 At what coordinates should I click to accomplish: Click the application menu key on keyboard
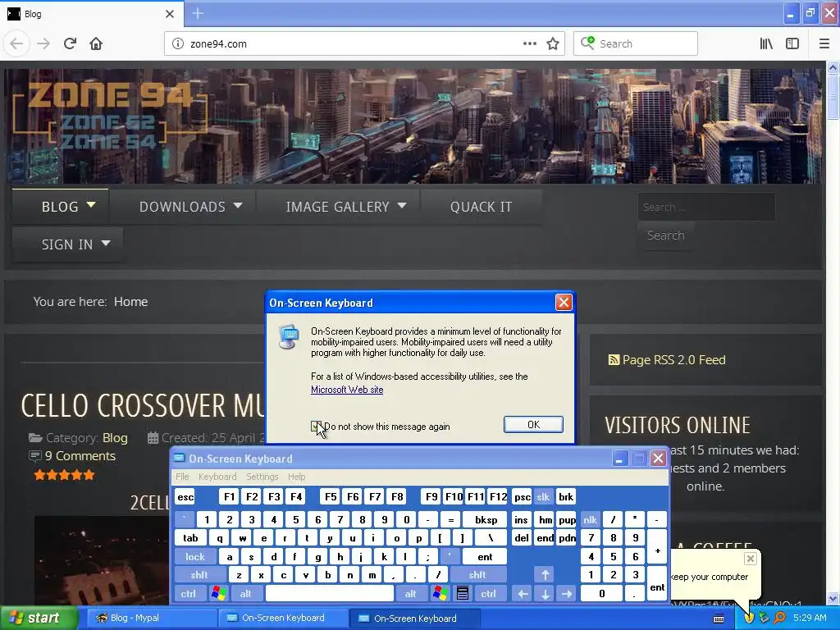(x=463, y=593)
